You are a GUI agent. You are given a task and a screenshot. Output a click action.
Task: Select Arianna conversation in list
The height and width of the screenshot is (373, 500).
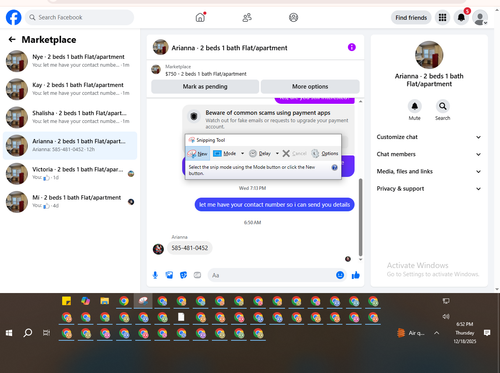click(70, 145)
